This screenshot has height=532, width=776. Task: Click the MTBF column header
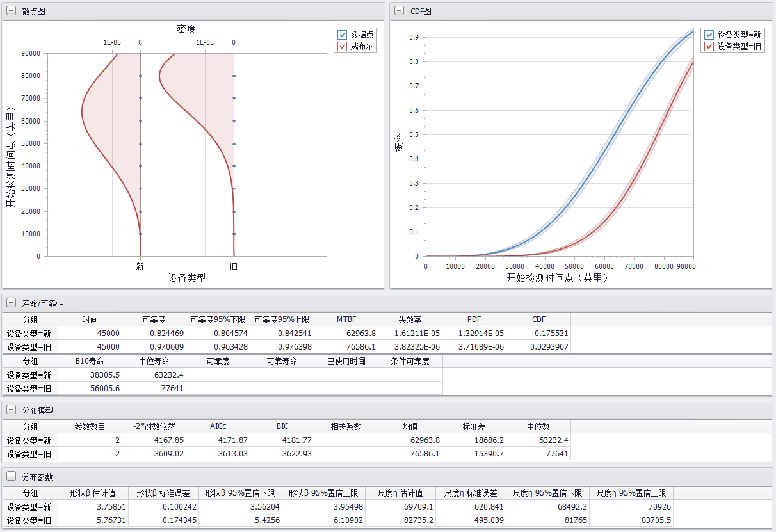346,319
